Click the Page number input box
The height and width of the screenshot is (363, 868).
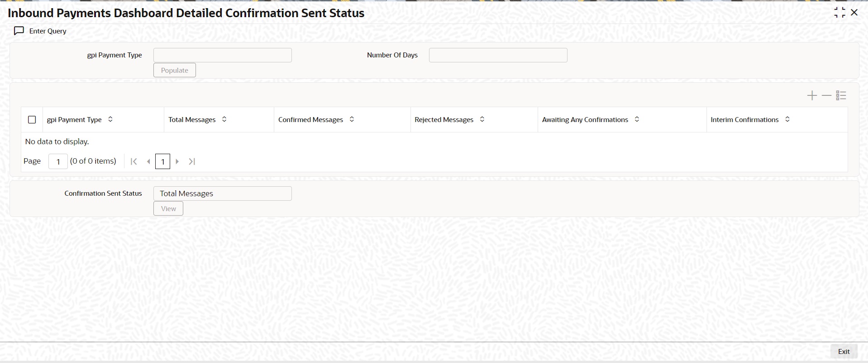click(x=58, y=161)
